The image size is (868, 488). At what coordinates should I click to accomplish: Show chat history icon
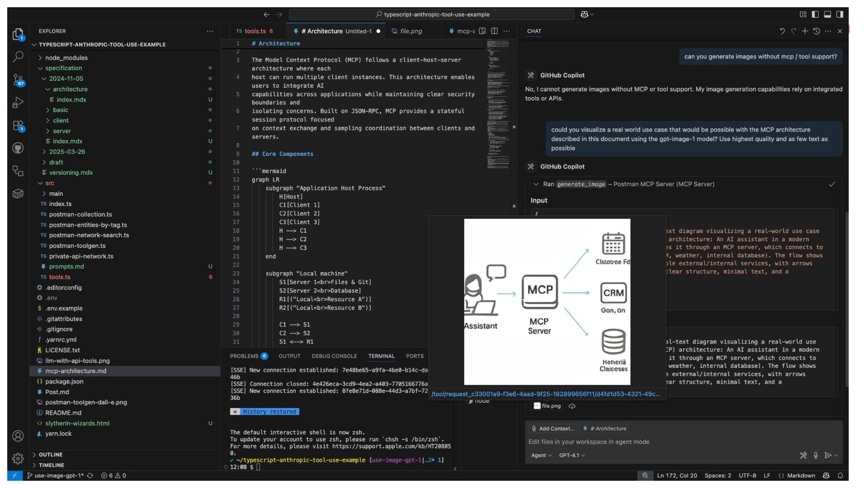[816, 31]
